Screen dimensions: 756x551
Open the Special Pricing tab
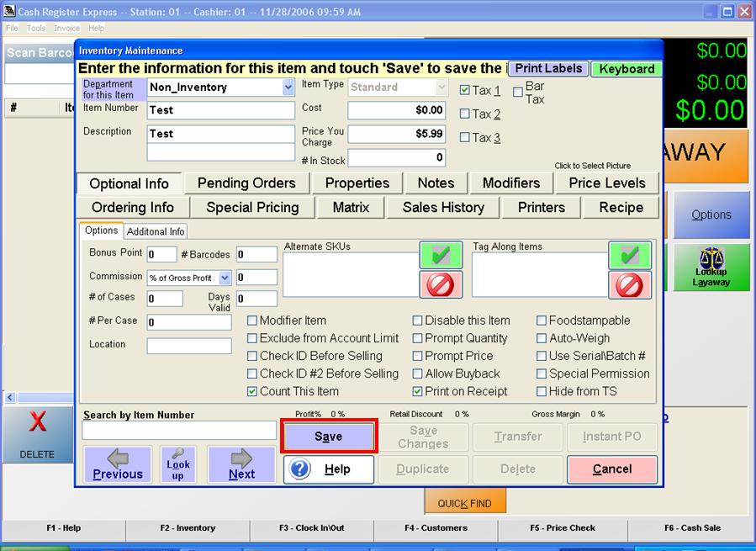[x=252, y=208]
